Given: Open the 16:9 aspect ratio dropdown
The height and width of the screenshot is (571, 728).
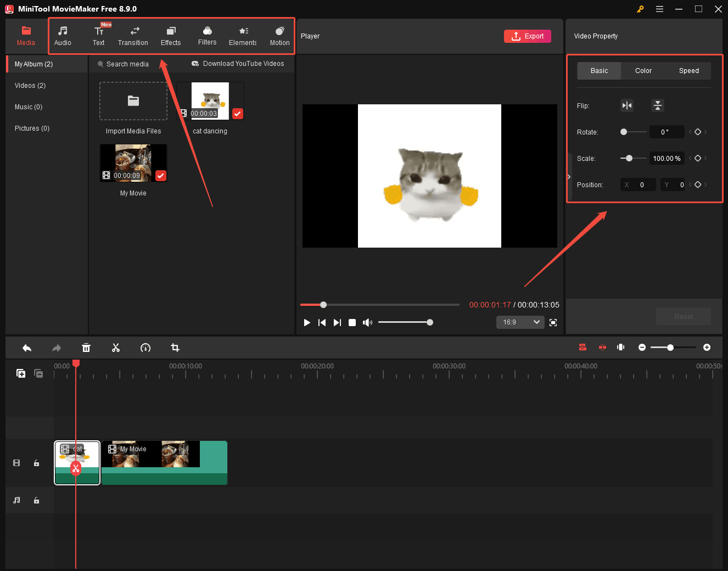Looking at the screenshot, I should [520, 322].
